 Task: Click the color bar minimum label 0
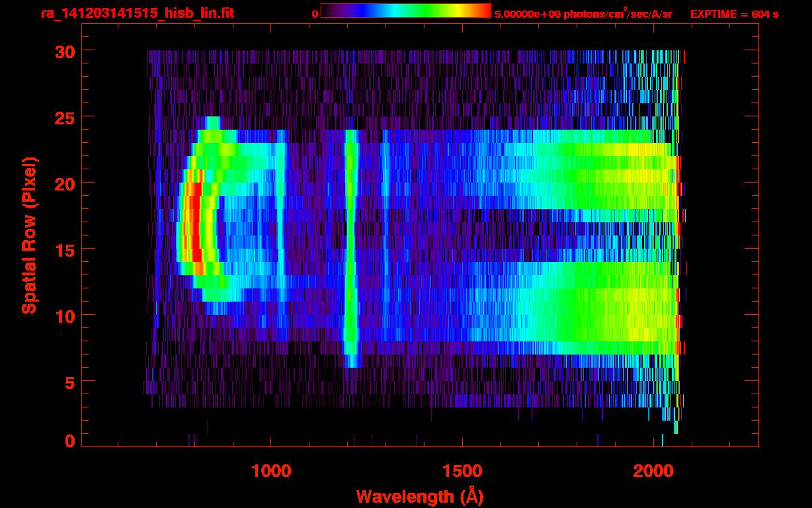point(315,14)
